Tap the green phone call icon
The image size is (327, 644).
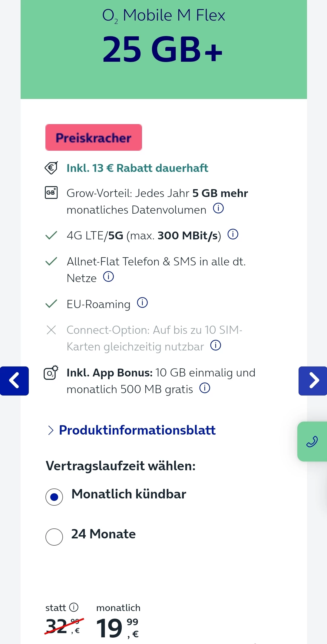point(312,442)
